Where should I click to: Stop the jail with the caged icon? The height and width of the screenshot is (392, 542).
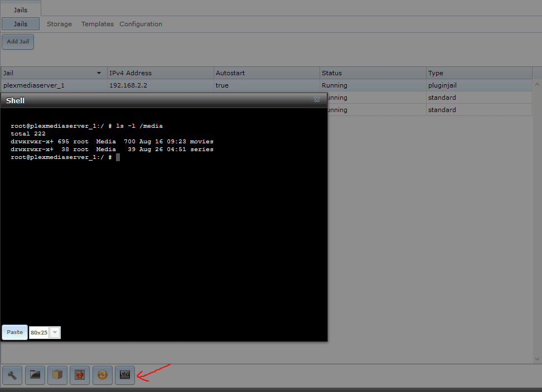tap(80, 375)
